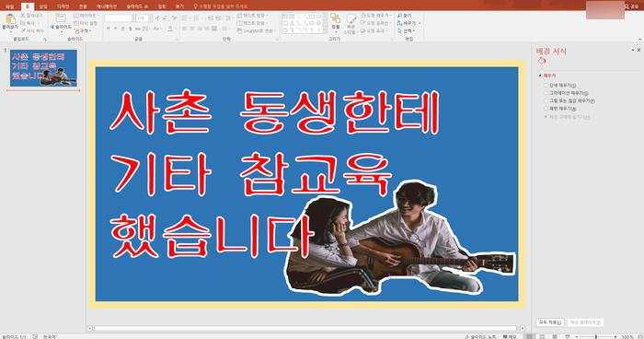Screen dimensions: 644x339
Task: Click the zoom in plus button
Action: click(615, 336)
